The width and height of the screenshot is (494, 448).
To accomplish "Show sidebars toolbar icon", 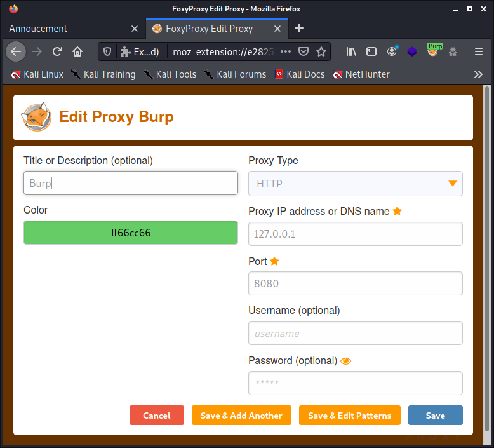I will (371, 51).
